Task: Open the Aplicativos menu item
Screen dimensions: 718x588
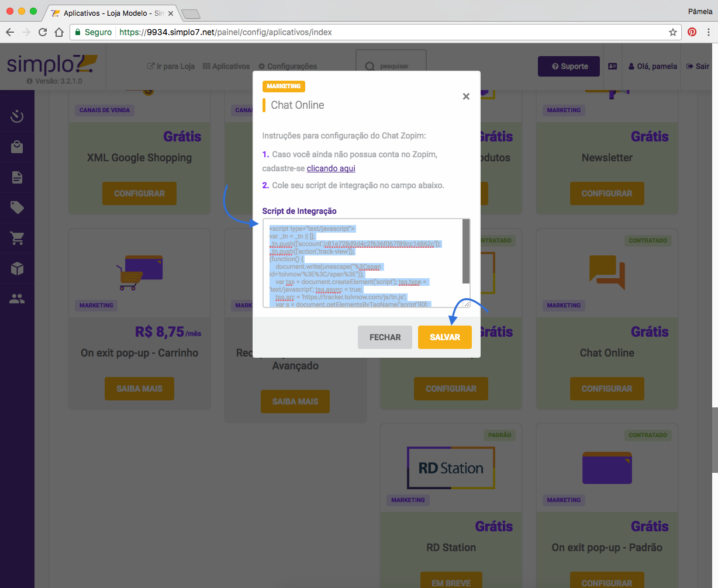Action: click(226, 67)
